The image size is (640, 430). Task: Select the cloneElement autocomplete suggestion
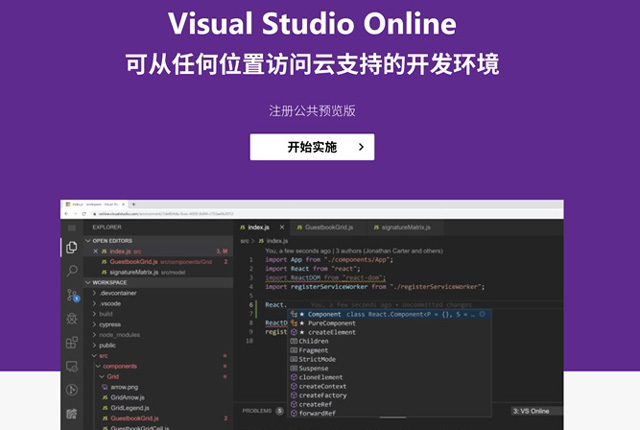pos(389,377)
